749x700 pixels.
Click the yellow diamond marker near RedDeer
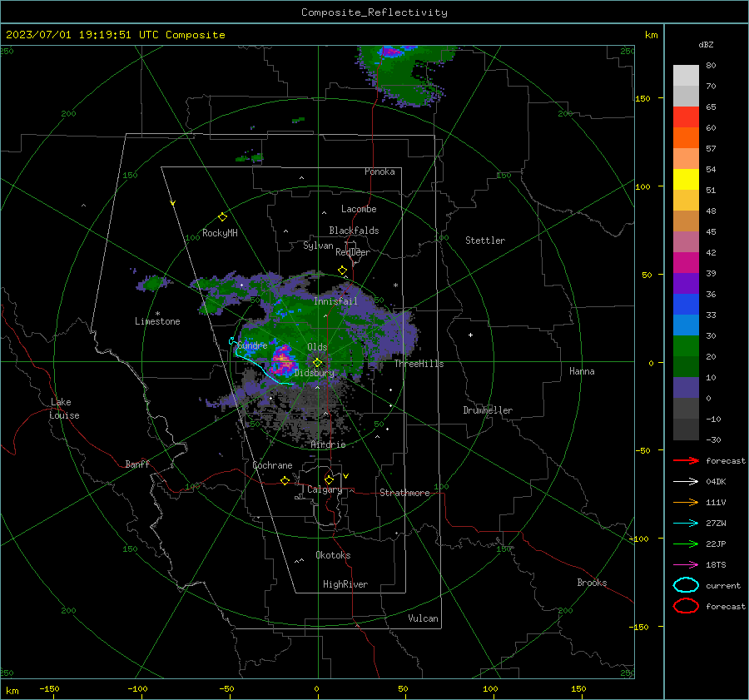tap(342, 270)
